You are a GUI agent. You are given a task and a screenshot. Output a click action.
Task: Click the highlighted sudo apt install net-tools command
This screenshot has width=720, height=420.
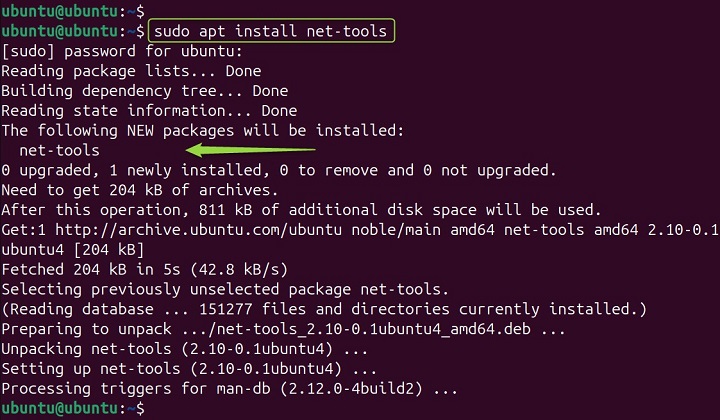click(x=270, y=31)
